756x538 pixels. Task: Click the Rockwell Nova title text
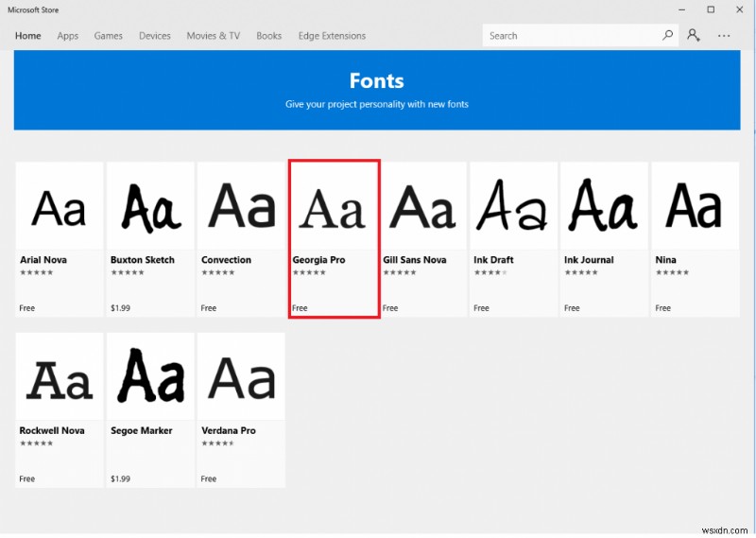(52, 430)
